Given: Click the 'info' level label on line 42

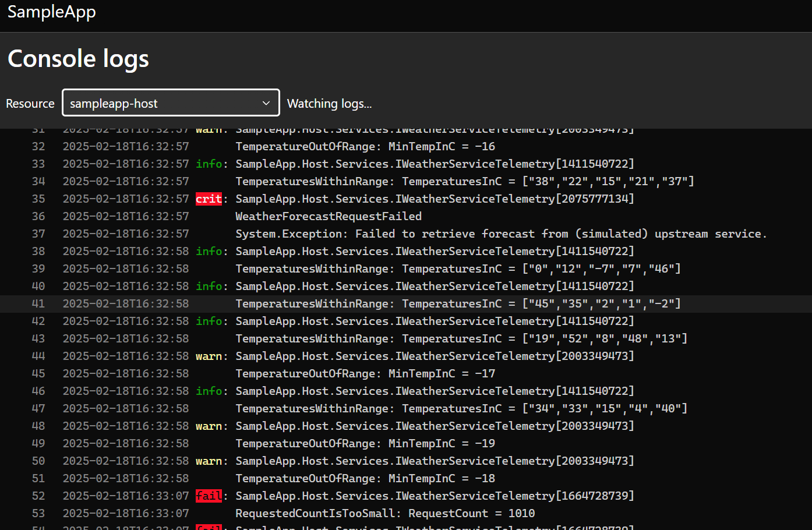Looking at the screenshot, I should tap(209, 321).
